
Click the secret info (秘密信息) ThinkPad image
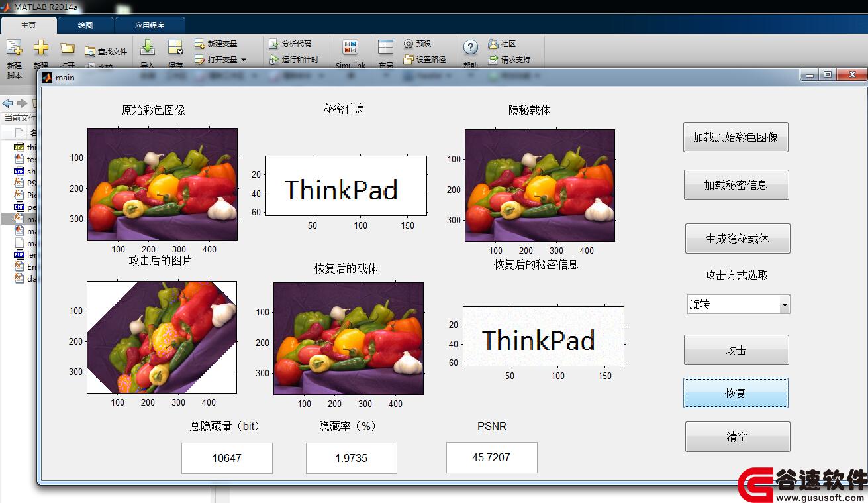tap(346, 186)
